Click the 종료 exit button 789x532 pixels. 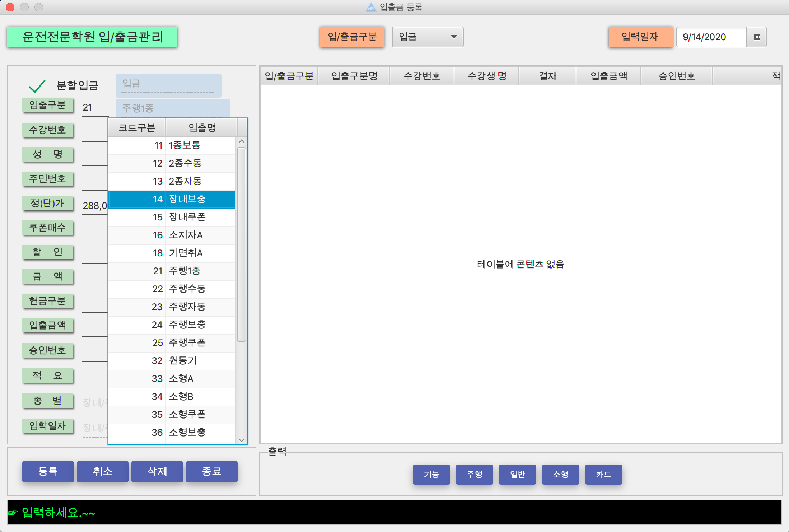click(211, 471)
